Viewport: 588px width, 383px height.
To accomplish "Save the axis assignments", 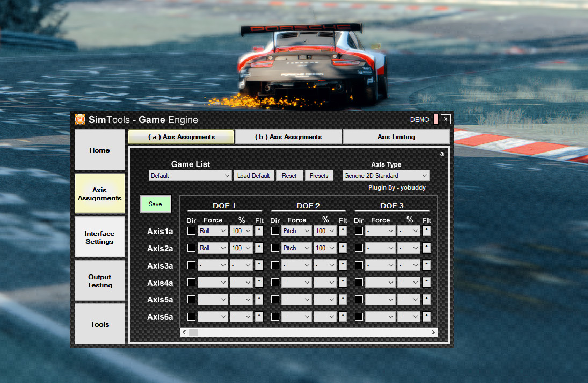I will pos(155,204).
